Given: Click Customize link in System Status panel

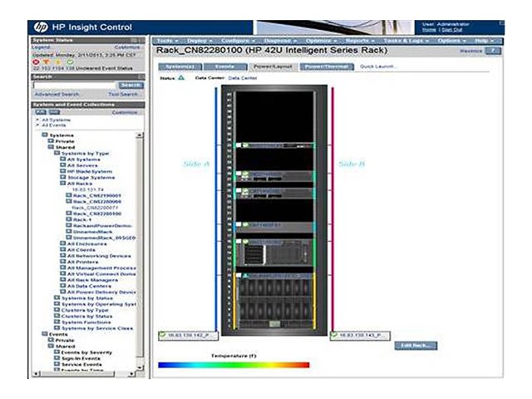Looking at the screenshot, I should 127,47.
